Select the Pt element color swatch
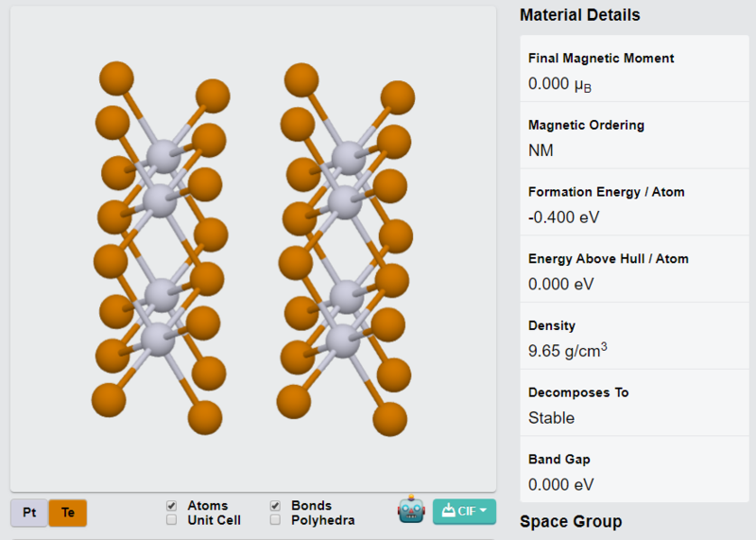The height and width of the screenshot is (540, 756). [x=29, y=512]
